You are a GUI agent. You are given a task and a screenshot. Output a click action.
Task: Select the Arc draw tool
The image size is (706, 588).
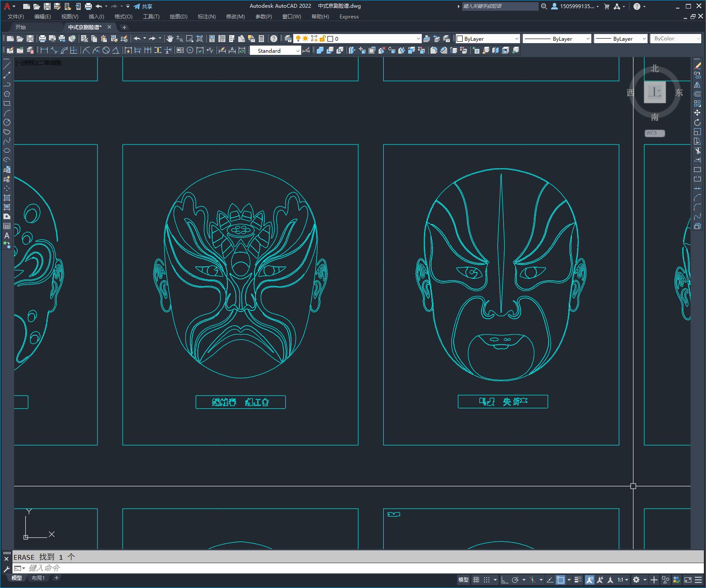[x=7, y=113]
